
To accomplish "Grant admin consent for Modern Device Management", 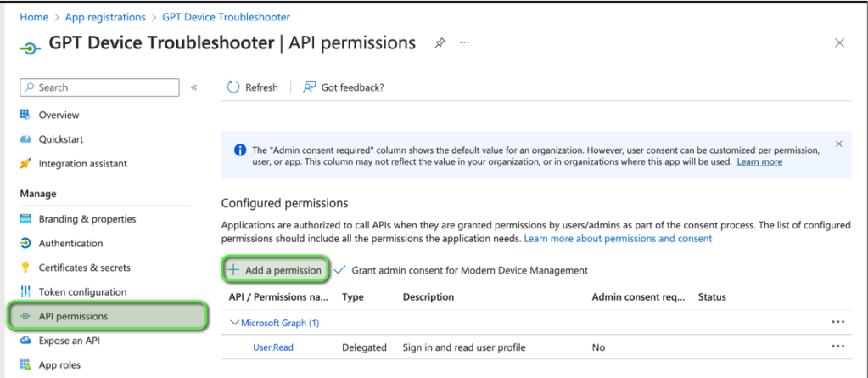I will coord(461,270).
